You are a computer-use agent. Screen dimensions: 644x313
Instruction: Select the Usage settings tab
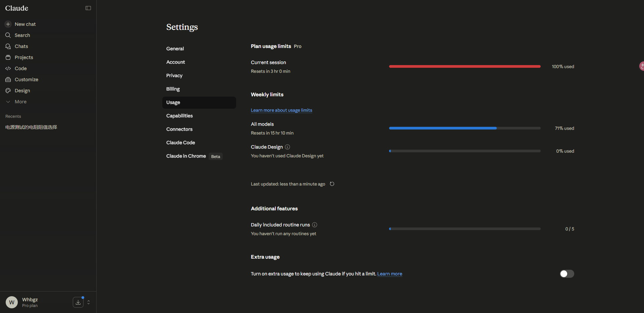[199, 102]
